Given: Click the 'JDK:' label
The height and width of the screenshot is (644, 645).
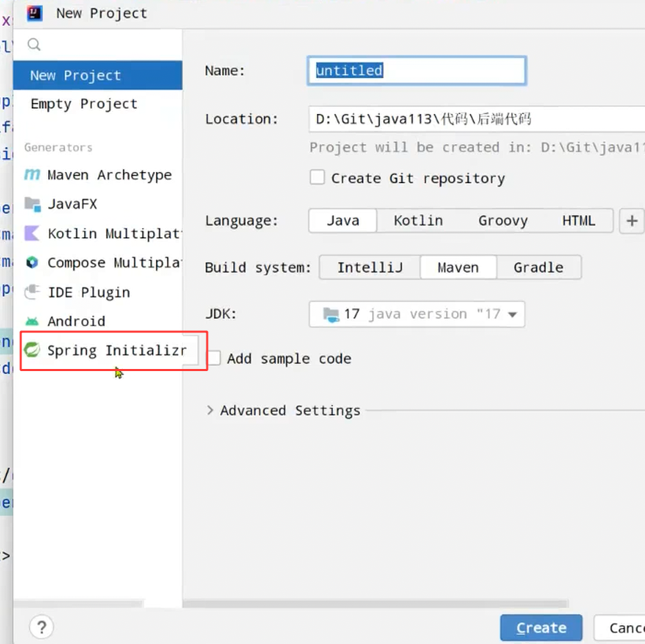Looking at the screenshot, I should pos(221,314).
